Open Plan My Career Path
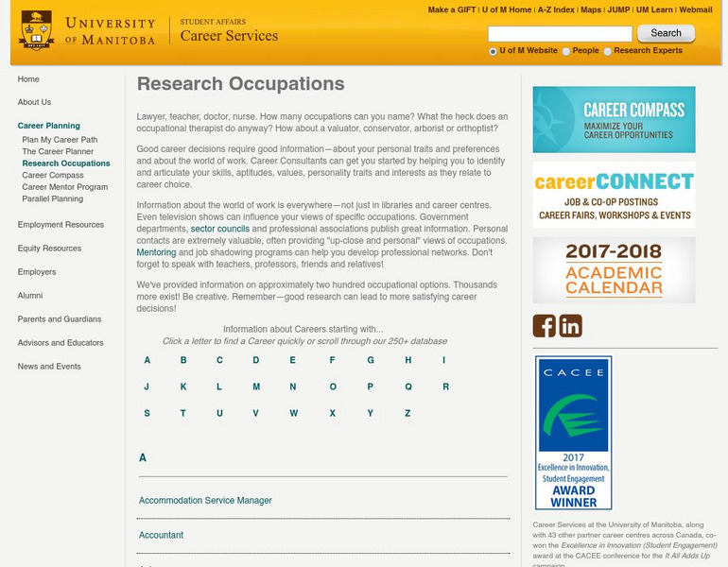This screenshot has width=728, height=567. [60, 140]
